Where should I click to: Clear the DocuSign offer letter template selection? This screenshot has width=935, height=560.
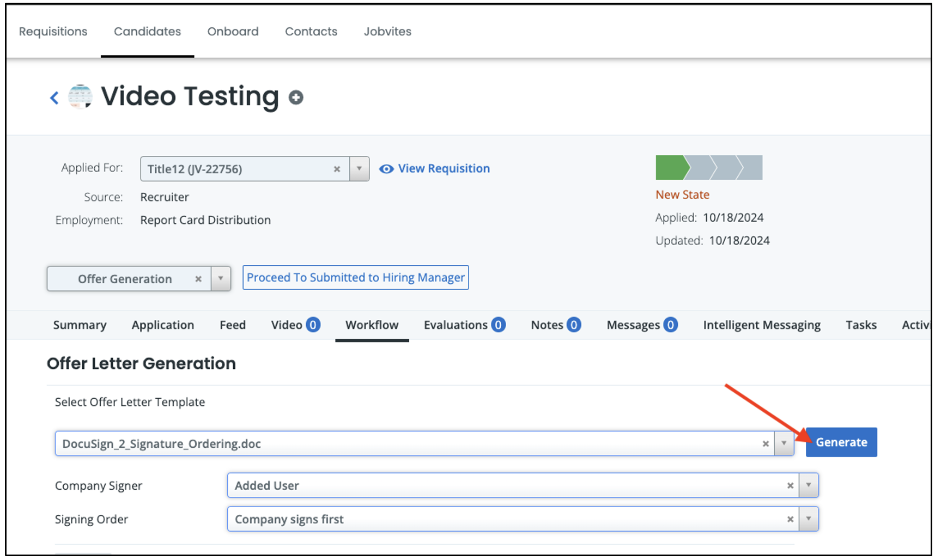(766, 443)
